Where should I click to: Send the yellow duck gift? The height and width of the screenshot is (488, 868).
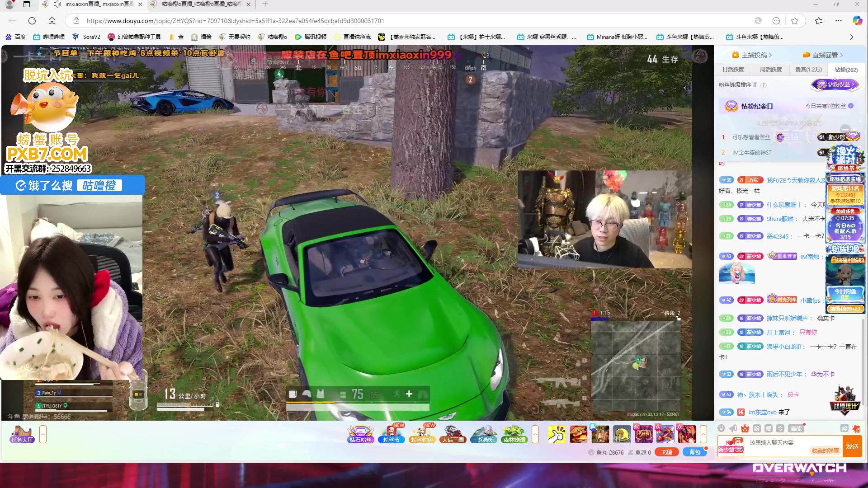[x=622, y=434]
